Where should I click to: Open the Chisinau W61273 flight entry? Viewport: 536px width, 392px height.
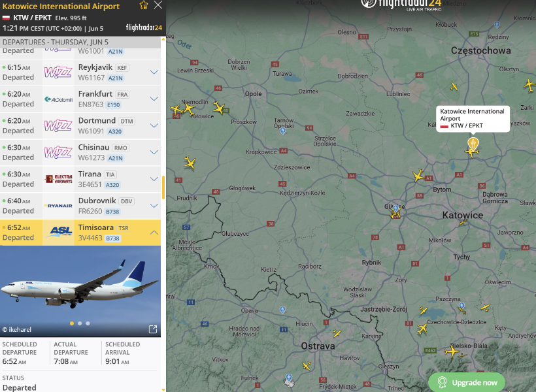click(x=80, y=152)
